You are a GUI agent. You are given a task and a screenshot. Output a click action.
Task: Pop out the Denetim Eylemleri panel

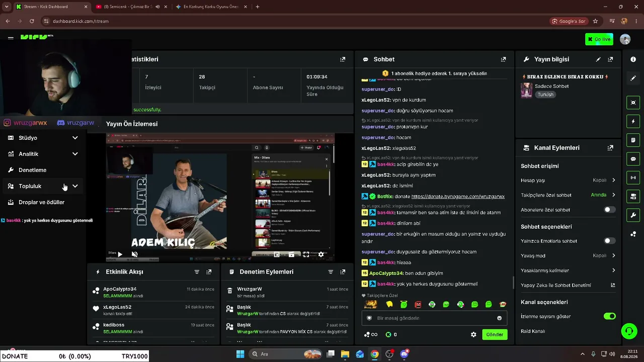(343, 272)
